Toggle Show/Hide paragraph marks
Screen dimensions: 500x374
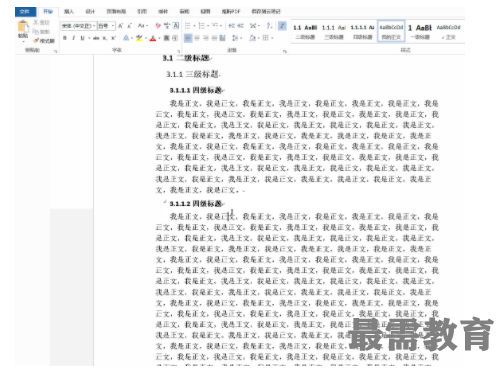click(x=282, y=26)
